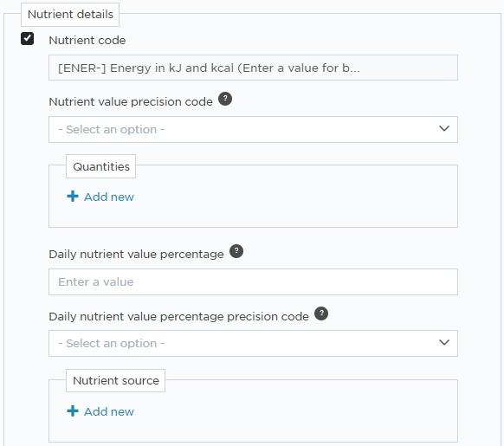Click plus icon in Nutrient source section
Image resolution: width=504 pixels, height=446 pixels.
click(73, 410)
